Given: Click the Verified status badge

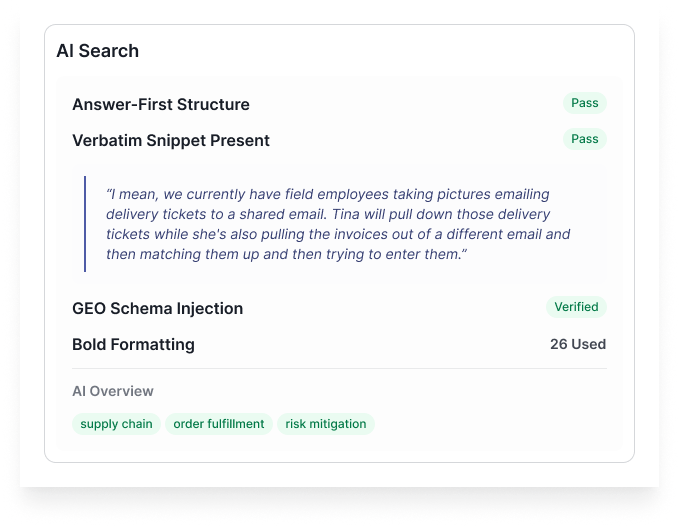Looking at the screenshot, I should [576, 307].
